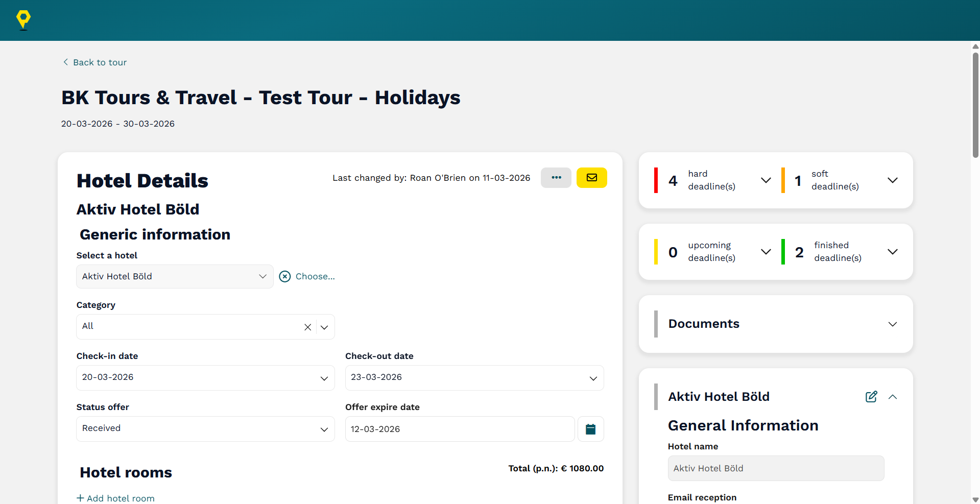Image resolution: width=980 pixels, height=504 pixels.
Task: Click the '20-03-2026 - 30-03-2026' tour dates text
Action: [118, 124]
